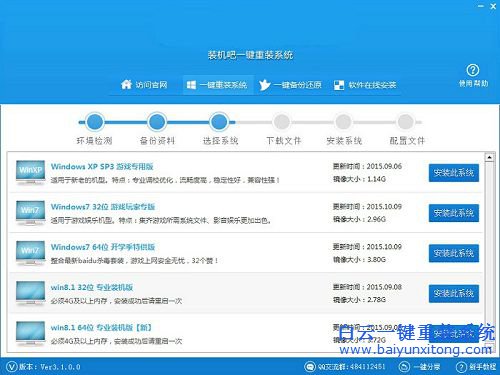Select the 一键重装系统 tab
Viewport: 500px width, 375px height.
217,85
